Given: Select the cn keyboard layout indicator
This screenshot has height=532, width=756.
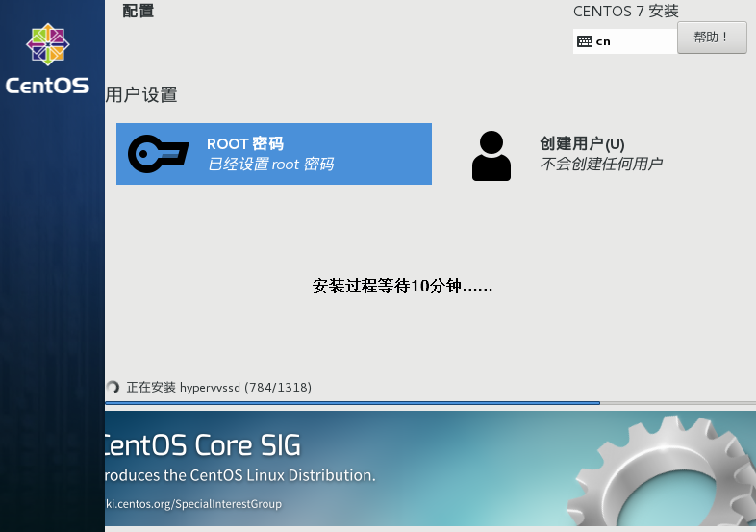Looking at the screenshot, I should click(603, 41).
